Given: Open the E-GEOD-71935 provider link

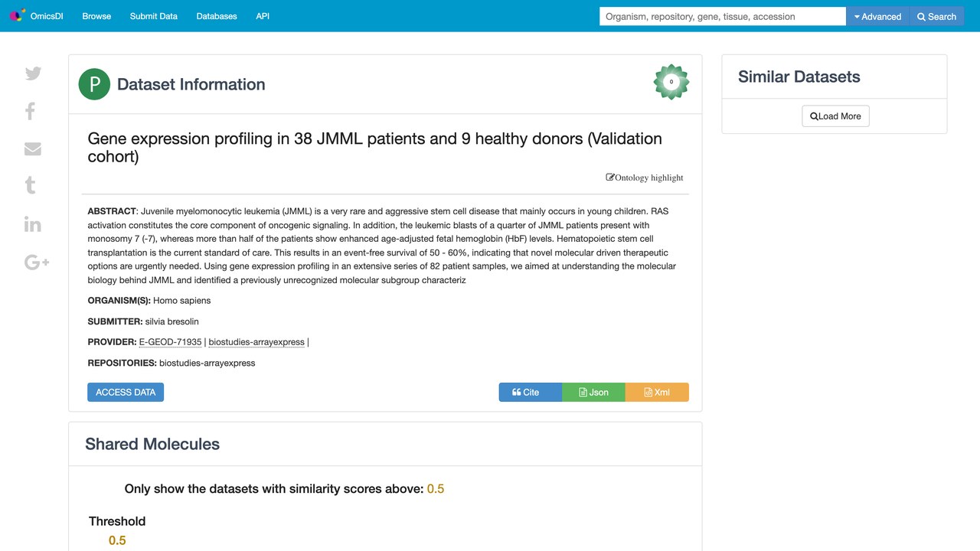Looking at the screenshot, I should click(170, 342).
